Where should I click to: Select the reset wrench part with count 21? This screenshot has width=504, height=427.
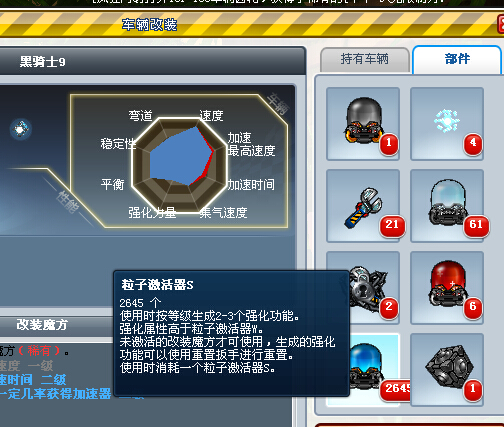[363, 206]
